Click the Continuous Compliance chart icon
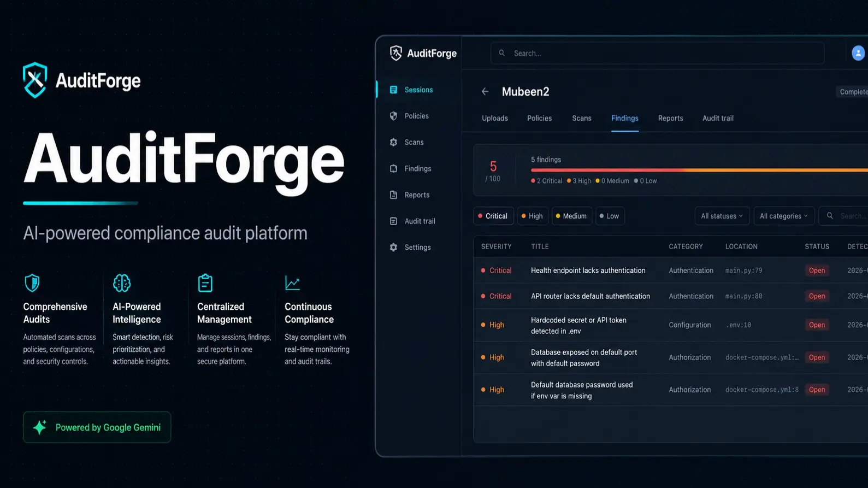Viewport: 868px width, 488px height. pos(293,283)
